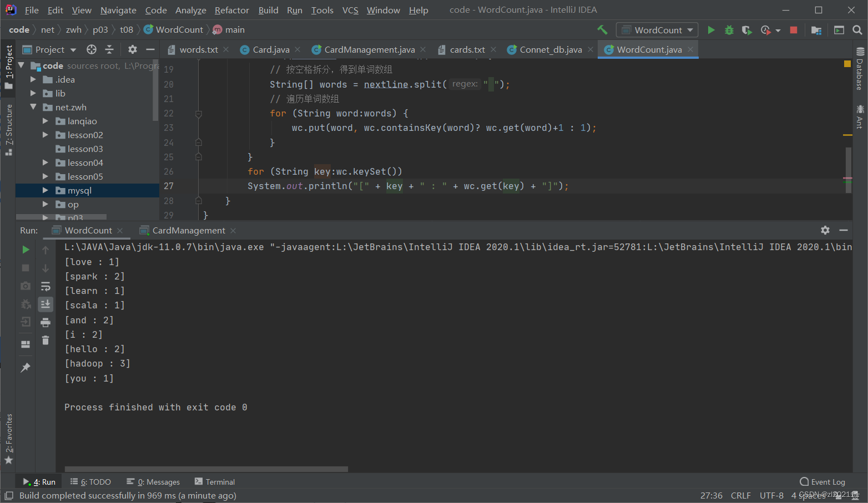Open the Messages tool window
Image resolution: width=868 pixels, height=503 pixels.
point(153,482)
